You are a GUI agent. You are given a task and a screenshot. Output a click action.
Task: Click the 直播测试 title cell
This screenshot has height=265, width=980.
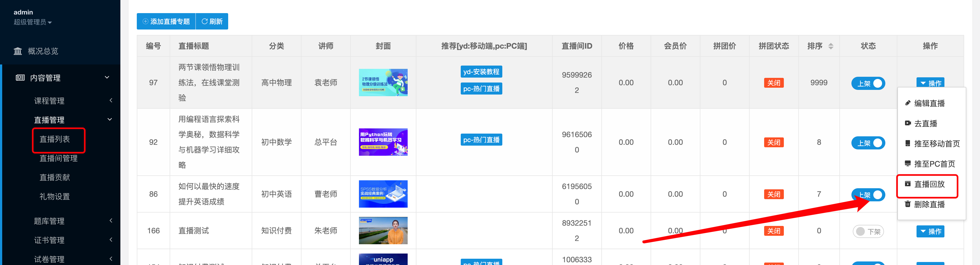coord(194,231)
